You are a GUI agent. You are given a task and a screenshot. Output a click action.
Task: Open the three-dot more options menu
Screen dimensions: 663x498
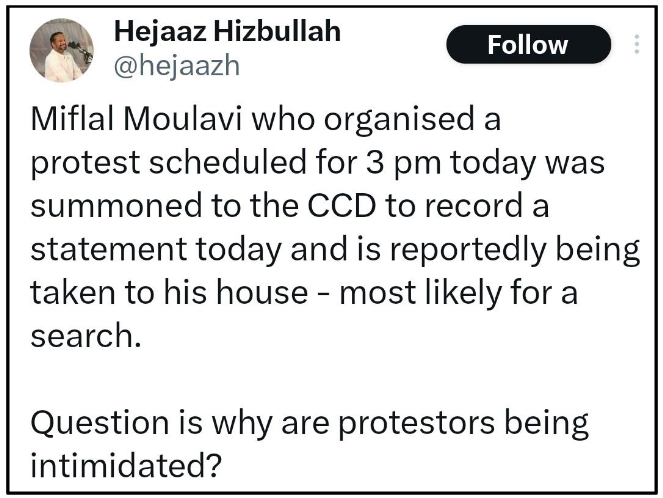tap(636, 44)
